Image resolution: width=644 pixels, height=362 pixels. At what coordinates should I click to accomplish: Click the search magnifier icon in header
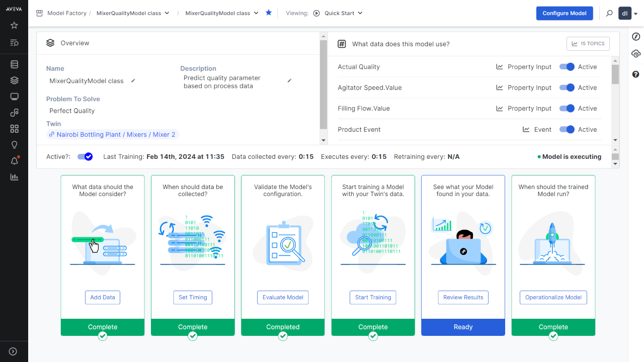click(x=609, y=13)
